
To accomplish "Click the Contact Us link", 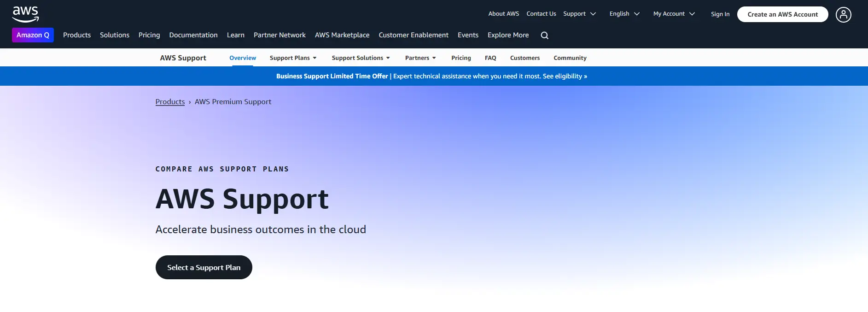I will click(541, 14).
